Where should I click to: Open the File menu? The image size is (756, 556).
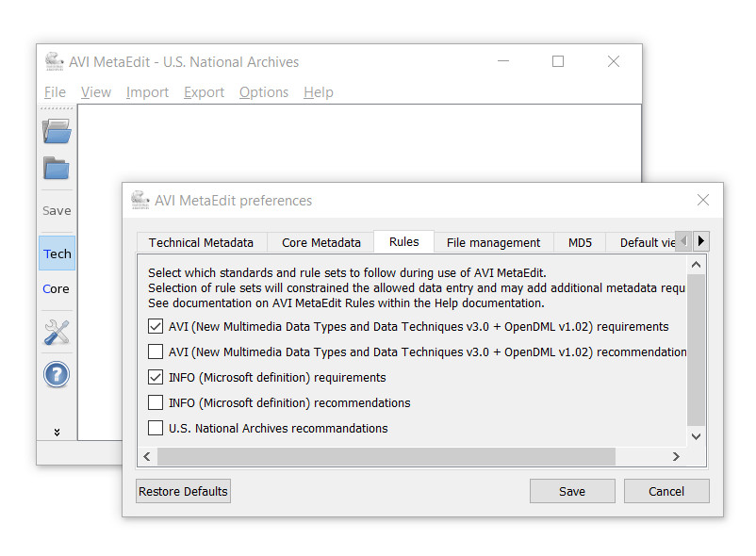click(x=55, y=92)
